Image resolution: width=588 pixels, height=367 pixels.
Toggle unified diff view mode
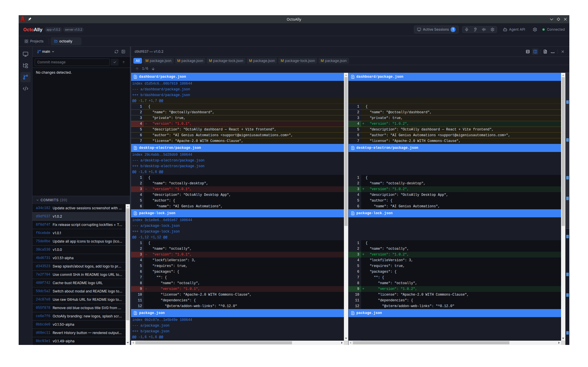[x=527, y=52]
